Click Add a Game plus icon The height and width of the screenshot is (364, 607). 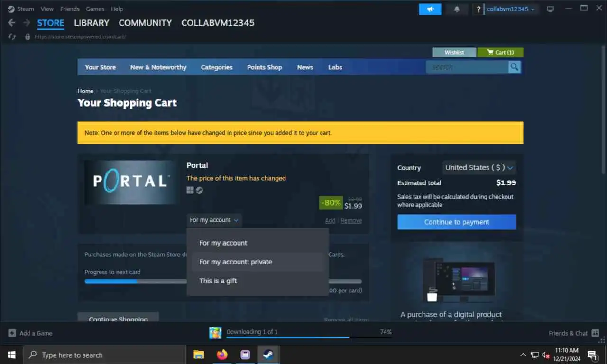(12, 333)
